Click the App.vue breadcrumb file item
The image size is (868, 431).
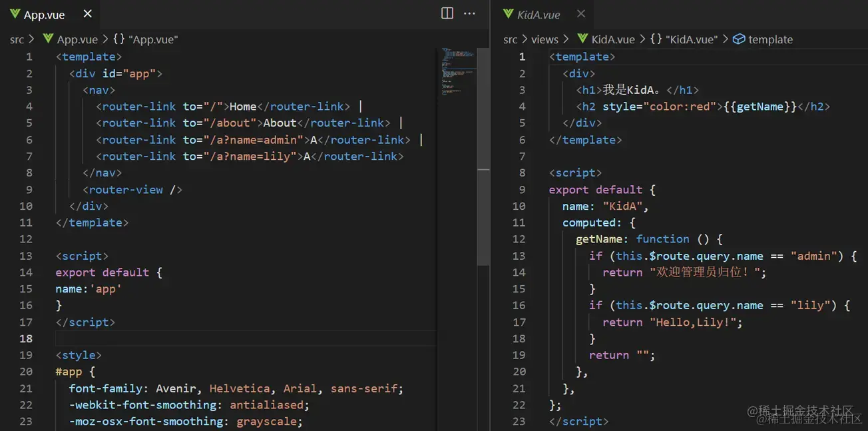click(x=77, y=39)
